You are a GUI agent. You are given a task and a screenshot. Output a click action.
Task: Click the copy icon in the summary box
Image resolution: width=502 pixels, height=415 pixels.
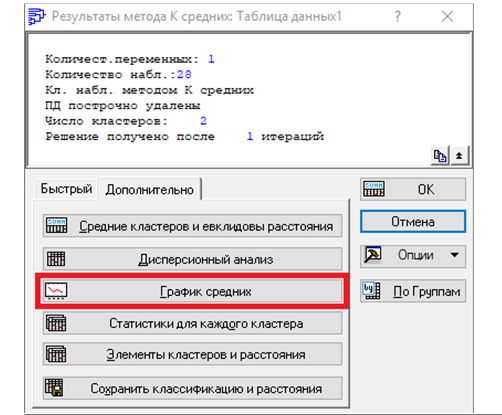440,156
